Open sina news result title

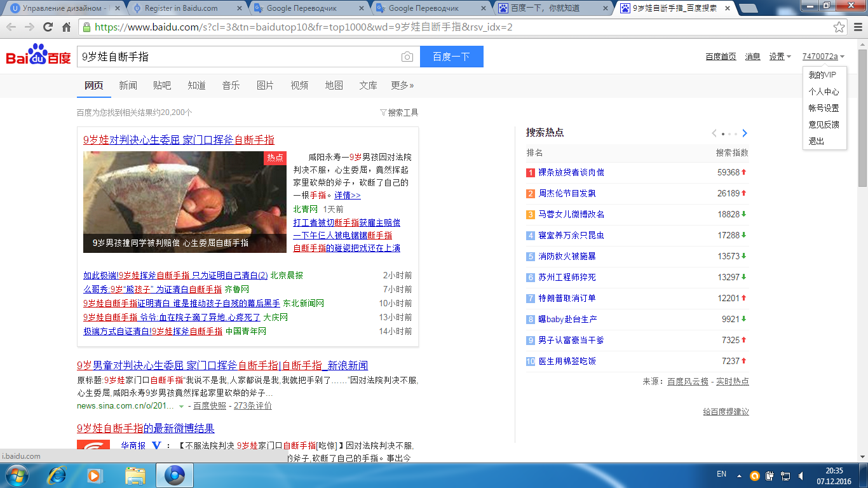[x=222, y=365]
